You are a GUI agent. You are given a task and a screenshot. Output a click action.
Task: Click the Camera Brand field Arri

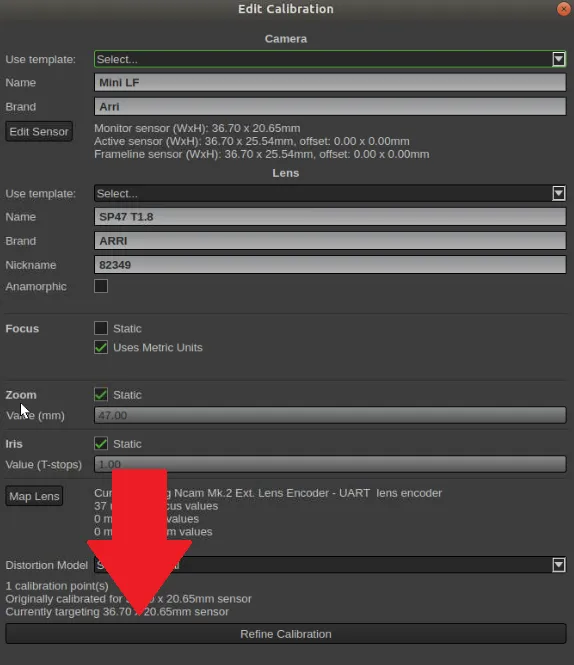coord(330,106)
